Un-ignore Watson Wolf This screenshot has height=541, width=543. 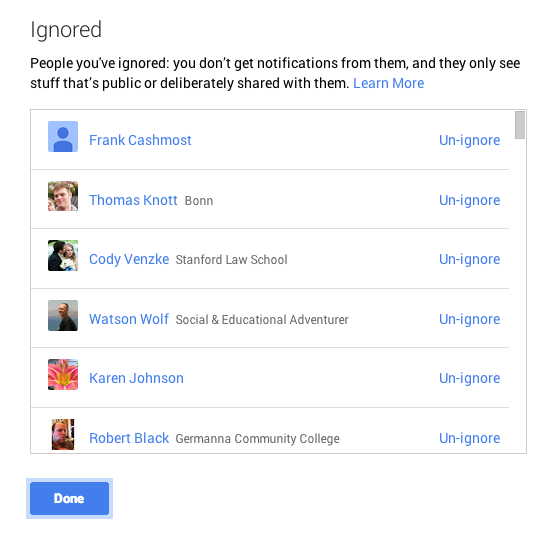469,319
